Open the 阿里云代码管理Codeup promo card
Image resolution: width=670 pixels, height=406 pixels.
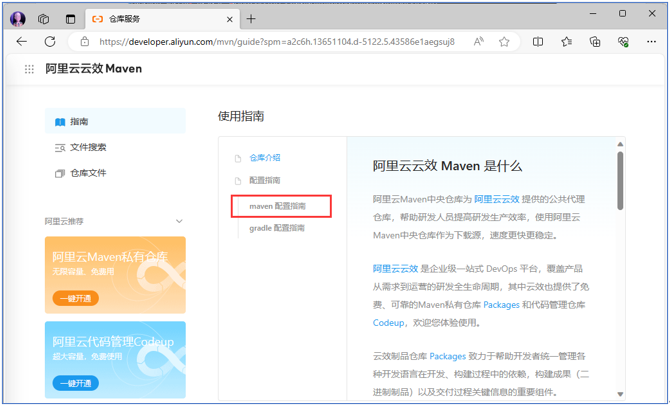(x=115, y=360)
